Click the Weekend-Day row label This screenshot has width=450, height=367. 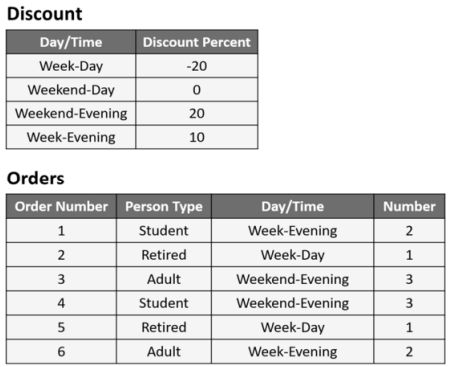click(71, 90)
